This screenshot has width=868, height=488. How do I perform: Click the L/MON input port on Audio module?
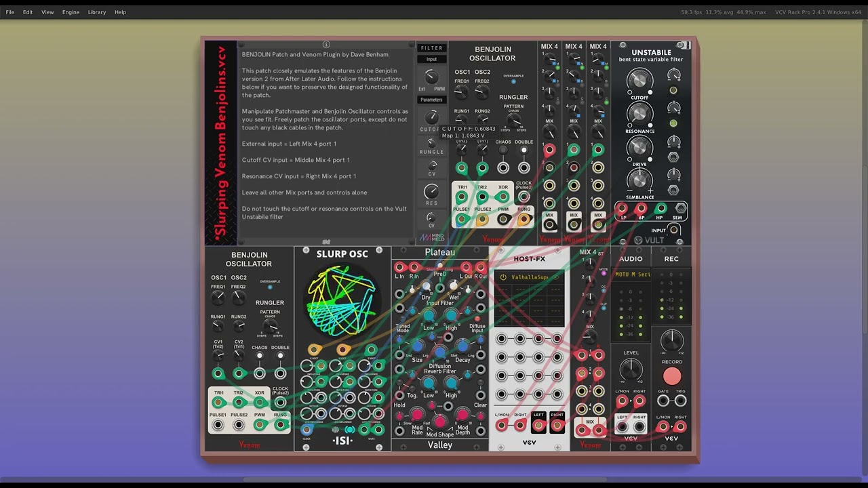pos(622,401)
